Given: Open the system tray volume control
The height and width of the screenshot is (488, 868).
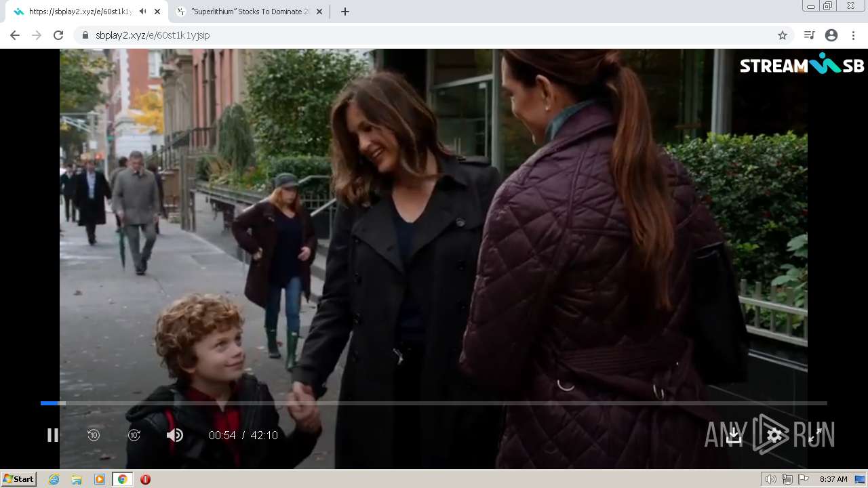Looking at the screenshot, I should pos(770,479).
